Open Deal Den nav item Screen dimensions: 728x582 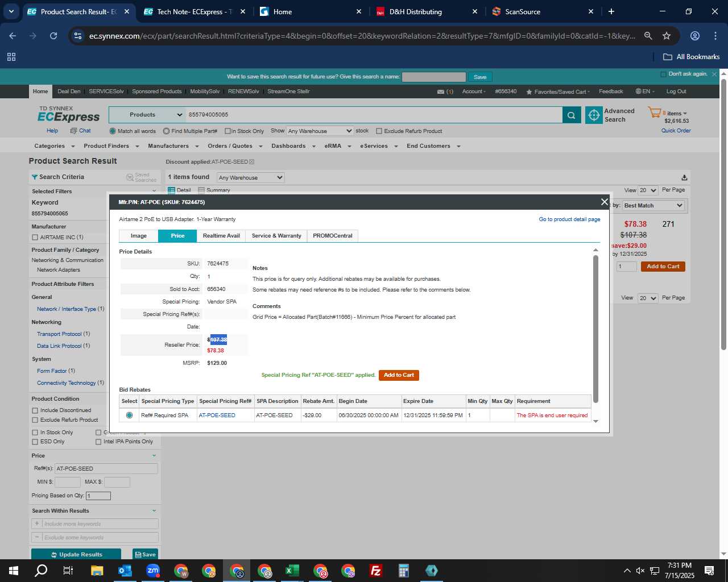(x=69, y=92)
